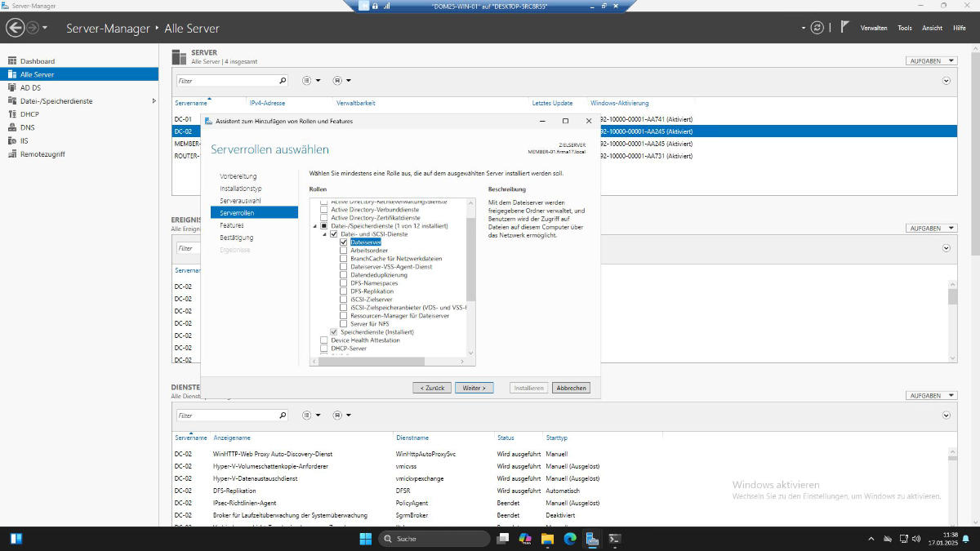
Task: Click the taskbar Suche search box
Action: pyautogui.click(x=435, y=539)
